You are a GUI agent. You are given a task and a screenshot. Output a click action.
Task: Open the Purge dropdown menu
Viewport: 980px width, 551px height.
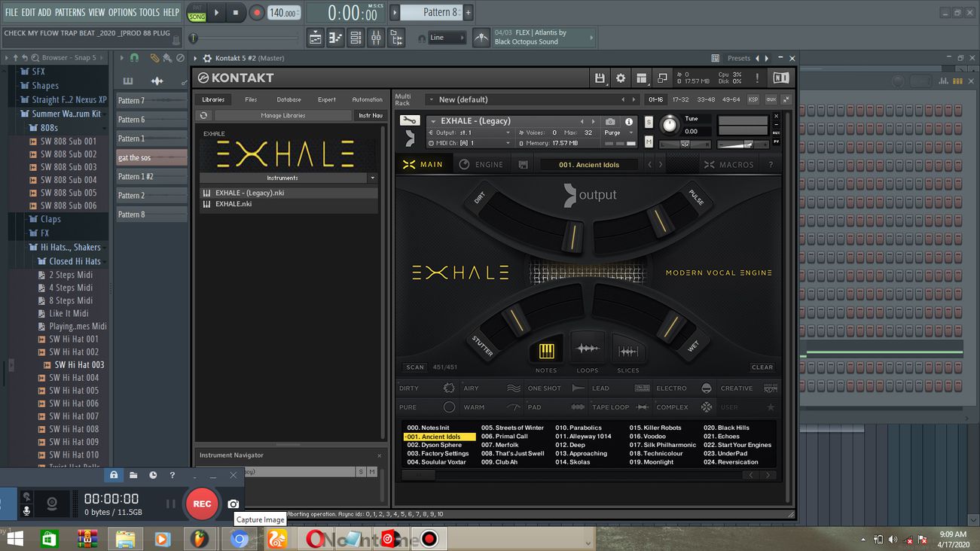click(618, 132)
